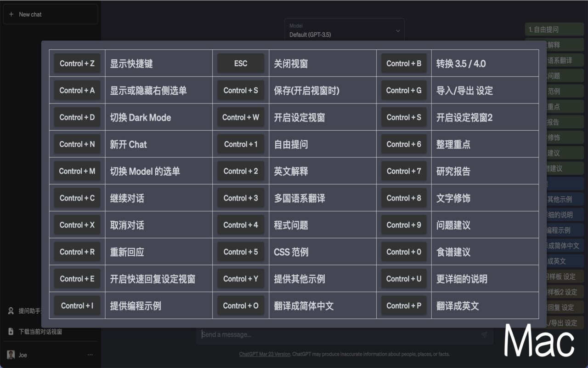The width and height of the screenshot is (588, 368).
Task: Click the Control + X key label
Action: [x=77, y=225]
